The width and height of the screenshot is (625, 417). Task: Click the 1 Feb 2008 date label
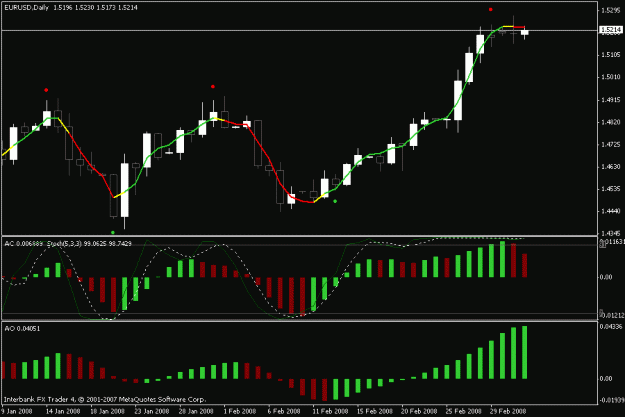pos(240,411)
